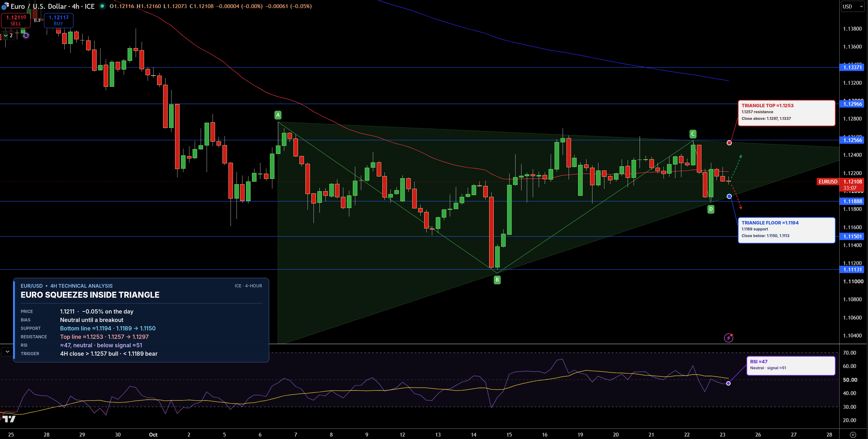Image resolution: width=868 pixels, height=439 pixels.
Task: Click the ICE · 4-HOUR label
Action: [x=248, y=286]
